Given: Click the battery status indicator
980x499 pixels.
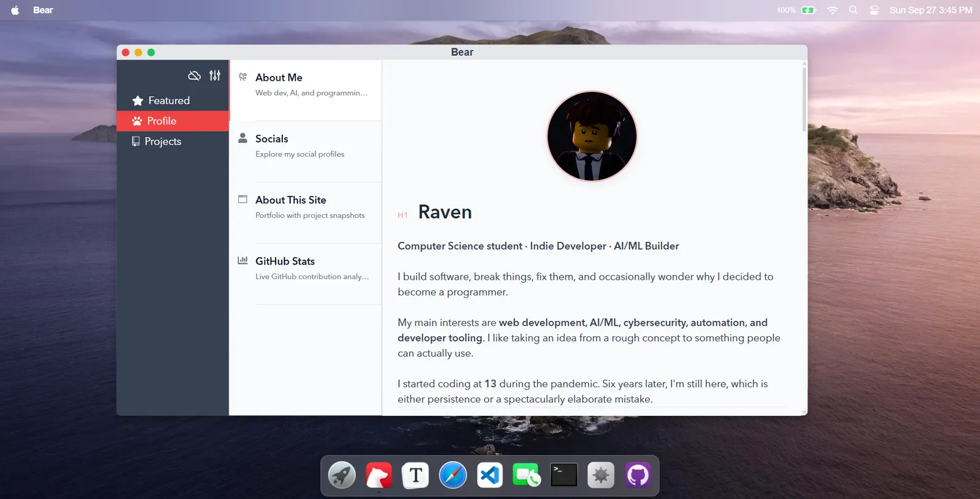Looking at the screenshot, I should [x=796, y=10].
